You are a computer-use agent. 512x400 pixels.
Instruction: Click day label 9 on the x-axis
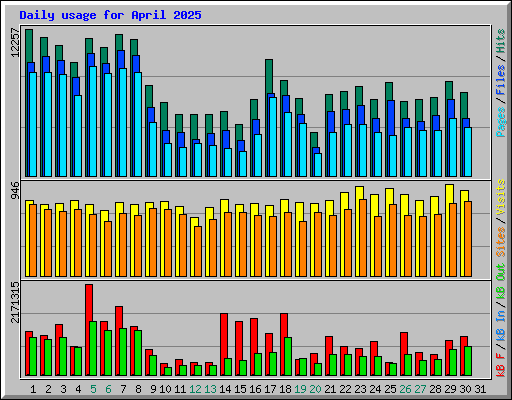[x=153, y=389]
